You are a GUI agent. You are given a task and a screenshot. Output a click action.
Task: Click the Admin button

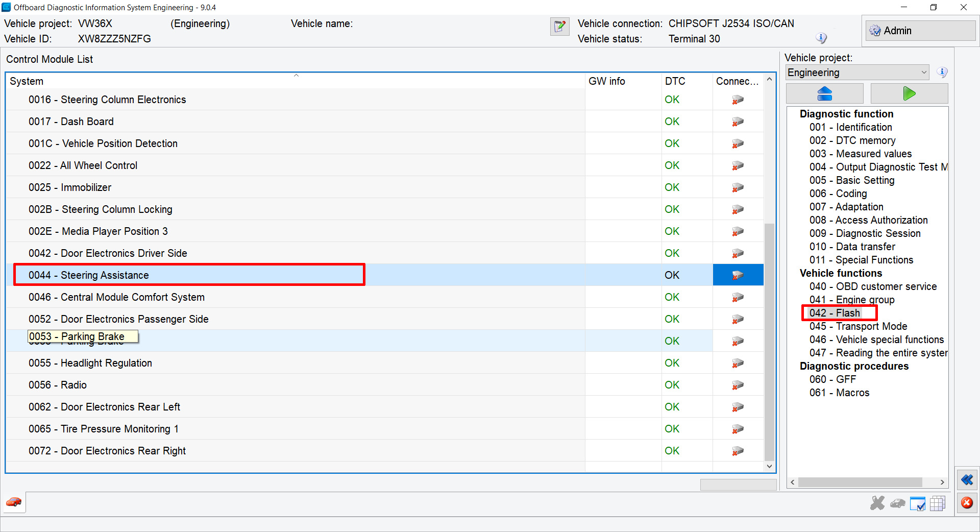tap(920, 31)
